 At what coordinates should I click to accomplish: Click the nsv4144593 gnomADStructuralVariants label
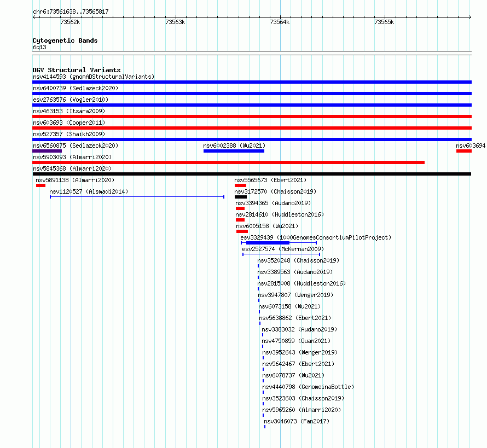(x=94, y=77)
